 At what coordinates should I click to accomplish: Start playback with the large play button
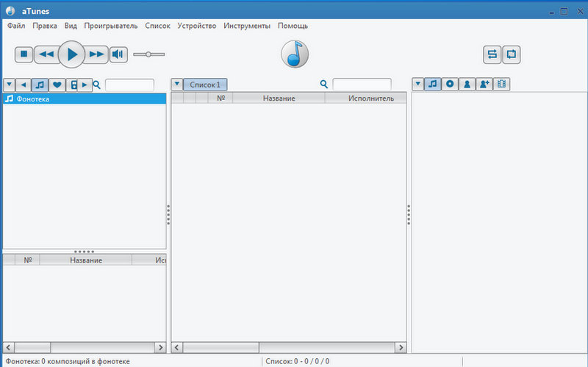(71, 54)
